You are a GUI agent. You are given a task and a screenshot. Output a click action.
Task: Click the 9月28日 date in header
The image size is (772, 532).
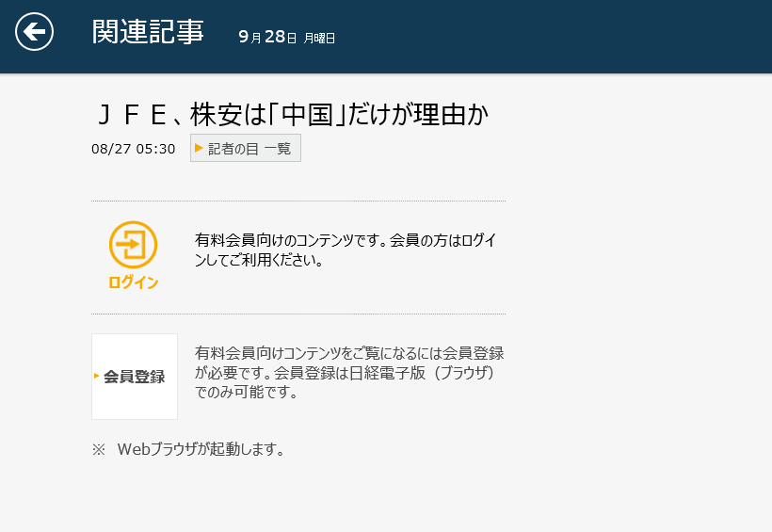267,37
